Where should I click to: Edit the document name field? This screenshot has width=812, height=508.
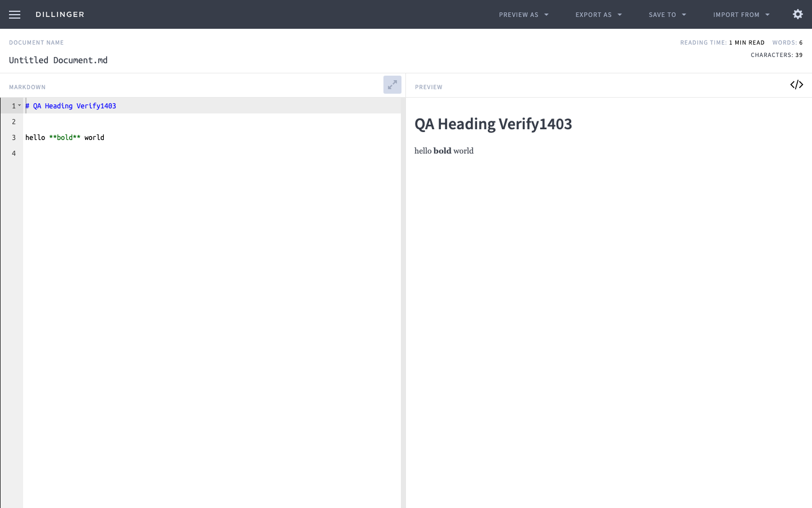58,60
